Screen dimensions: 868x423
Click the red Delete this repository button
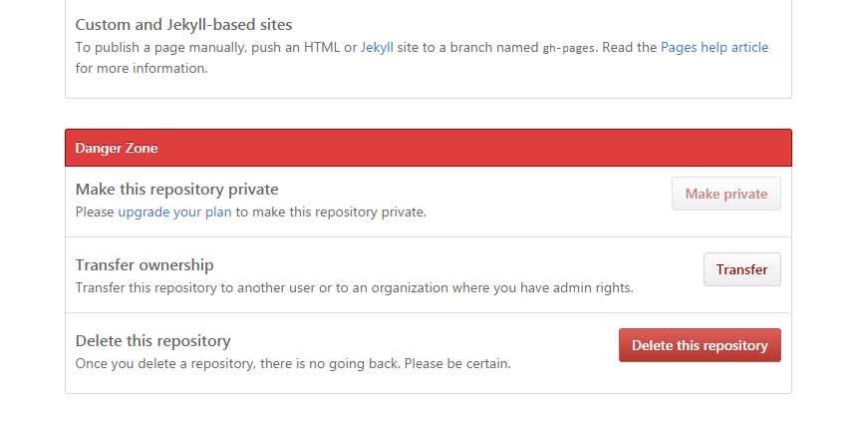(x=700, y=345)
